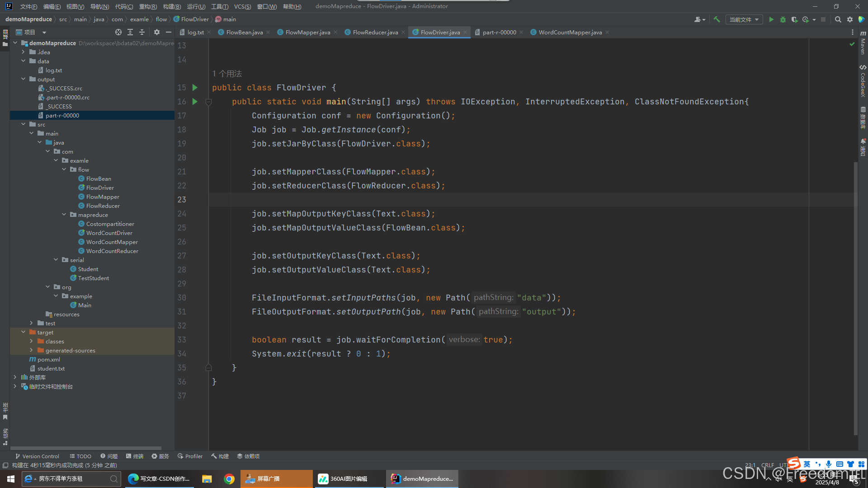Open project panel gear options
Viewport: 868px width, 488px height.
coord(156,32)
